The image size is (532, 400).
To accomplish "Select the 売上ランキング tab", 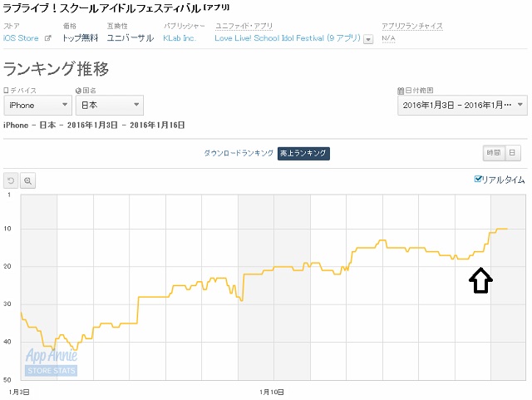I will click(x=303, y=153).
